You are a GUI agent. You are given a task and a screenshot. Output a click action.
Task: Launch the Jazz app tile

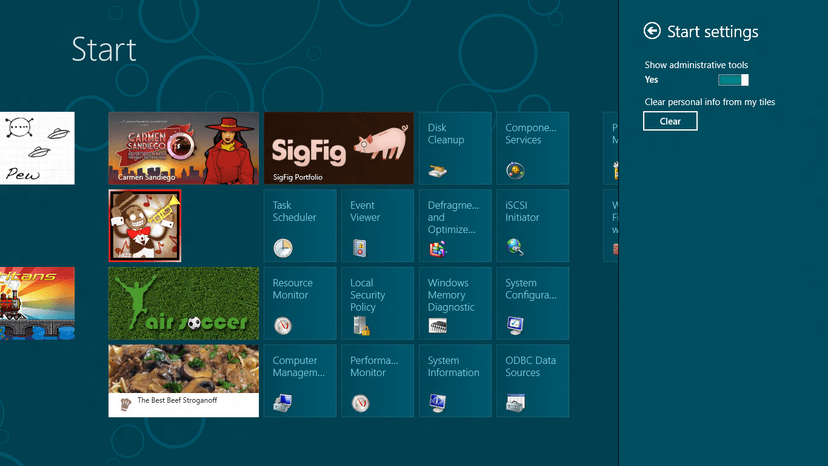145,226
